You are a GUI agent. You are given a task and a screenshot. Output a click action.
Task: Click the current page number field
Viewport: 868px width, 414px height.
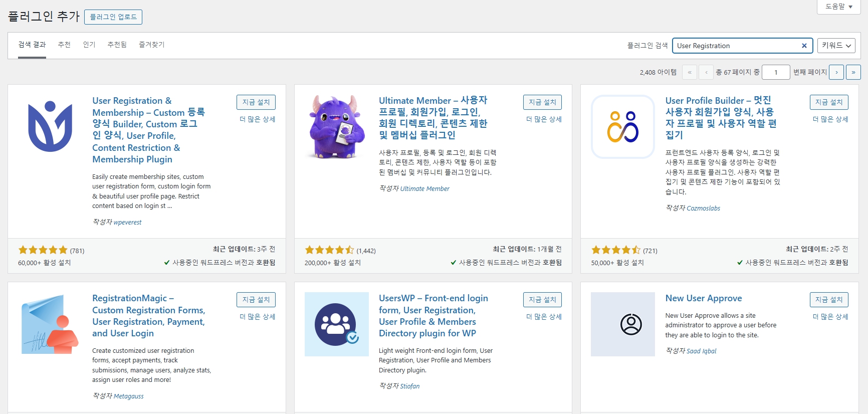coord(776,72)
